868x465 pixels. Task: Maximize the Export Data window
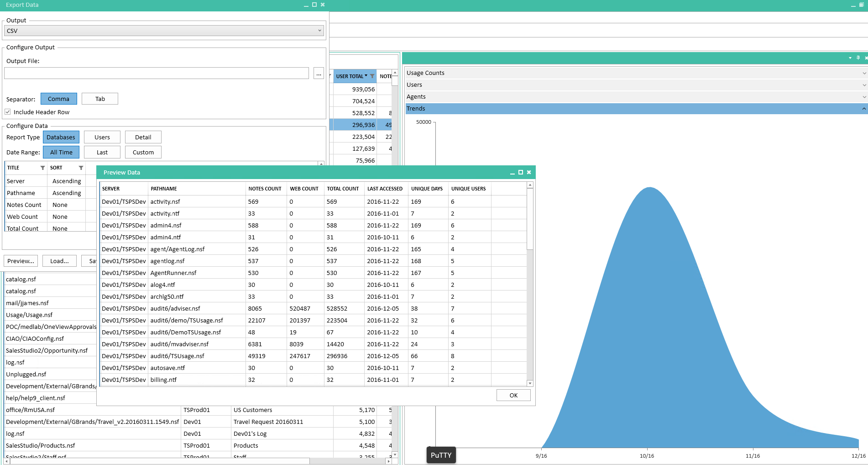pyautogui.click(x=314, y=5)
